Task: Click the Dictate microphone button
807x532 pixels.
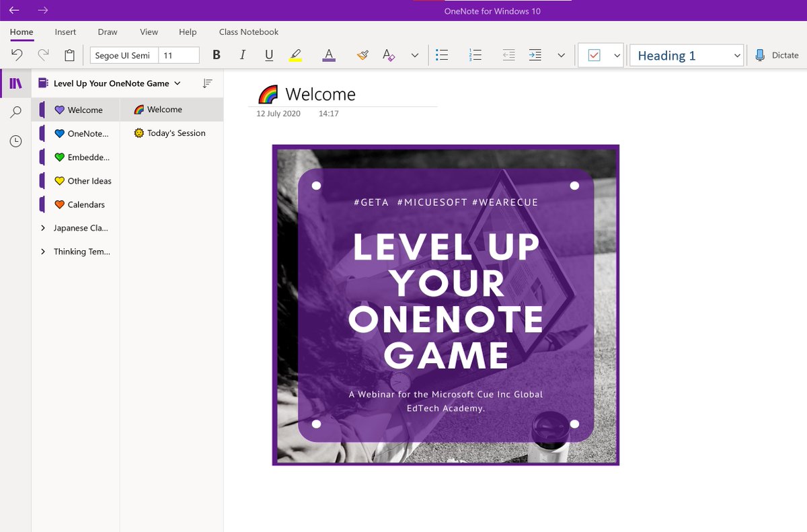Action: [777, 55]
